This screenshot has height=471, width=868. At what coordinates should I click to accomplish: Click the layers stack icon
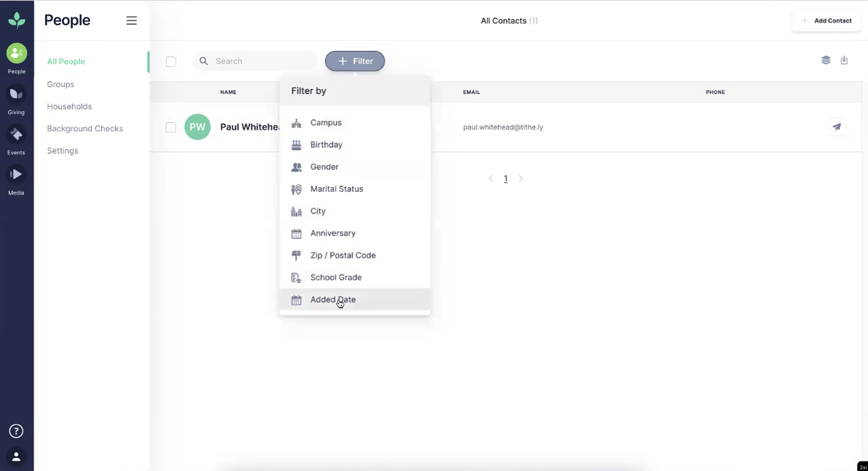click(x=826, y=60)
